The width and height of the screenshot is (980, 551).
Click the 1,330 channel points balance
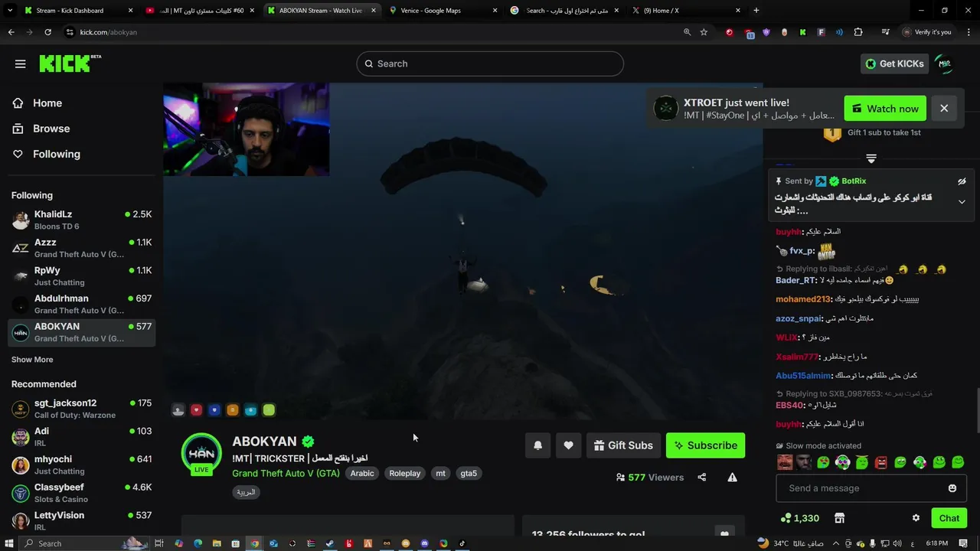(799, 518)
